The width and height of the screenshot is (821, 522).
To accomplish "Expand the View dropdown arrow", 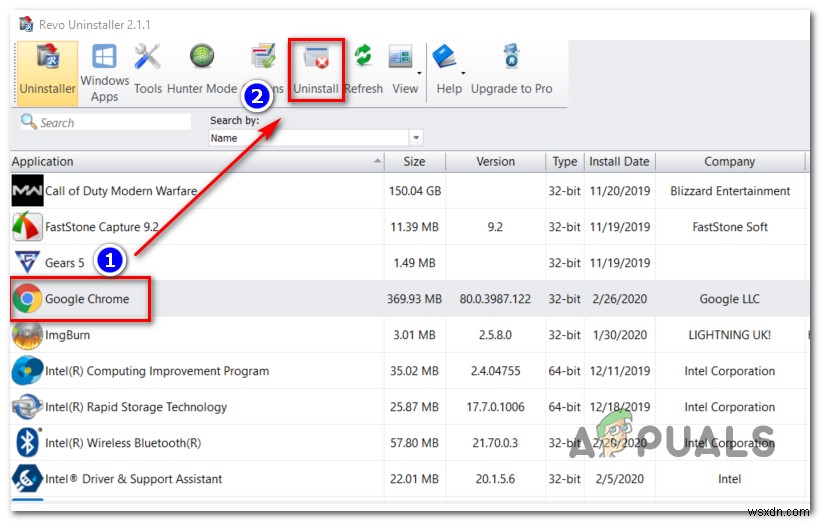I will pos(419,73).
